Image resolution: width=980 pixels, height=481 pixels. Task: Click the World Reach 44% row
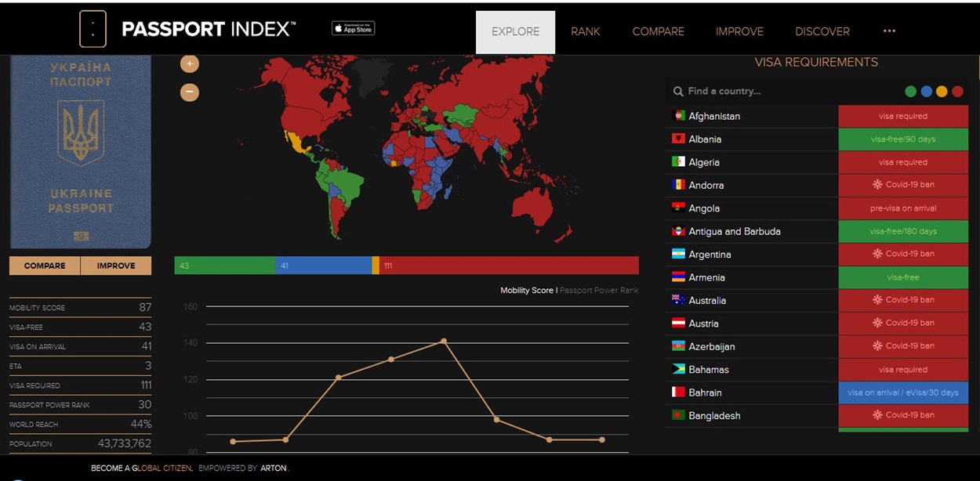(81, 424)
